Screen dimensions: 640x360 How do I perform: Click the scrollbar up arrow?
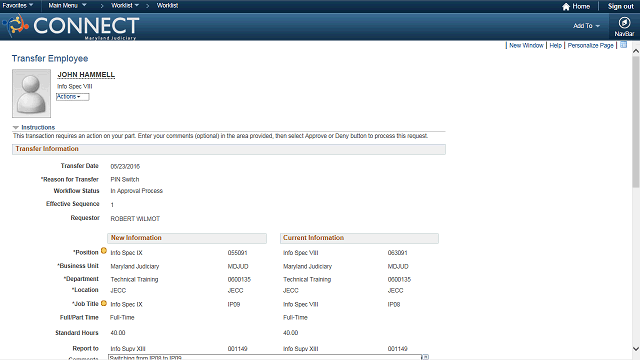pyautogui.click(x=636, y=51)
